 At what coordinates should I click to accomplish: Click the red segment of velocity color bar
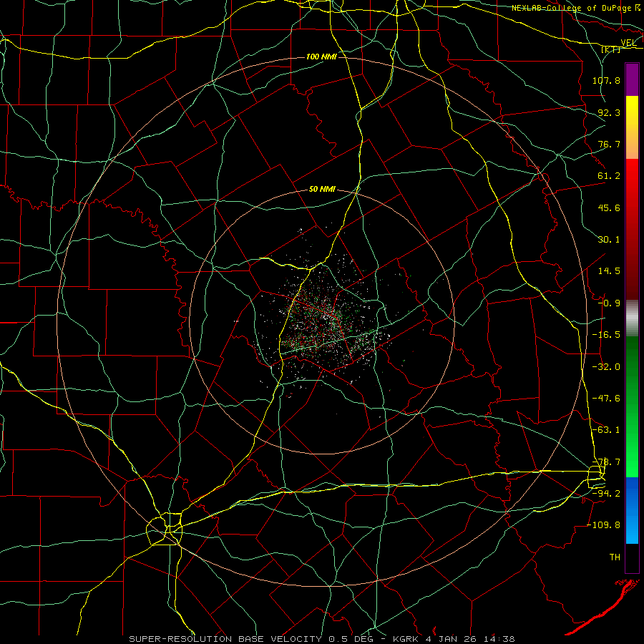[x=632, y=229]
